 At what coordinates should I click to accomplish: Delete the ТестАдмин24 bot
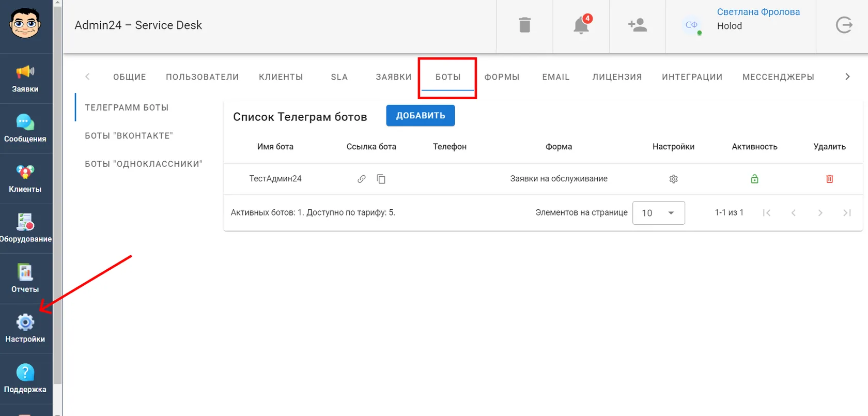point(829,179)
